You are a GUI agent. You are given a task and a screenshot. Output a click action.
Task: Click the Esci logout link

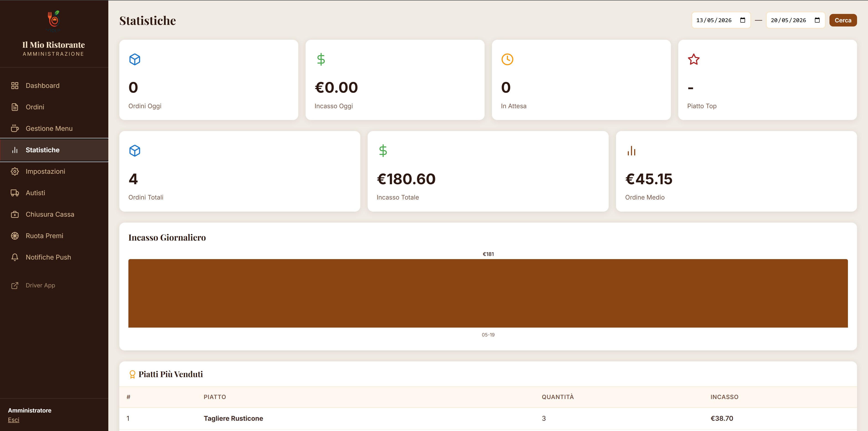click(13, 420)
